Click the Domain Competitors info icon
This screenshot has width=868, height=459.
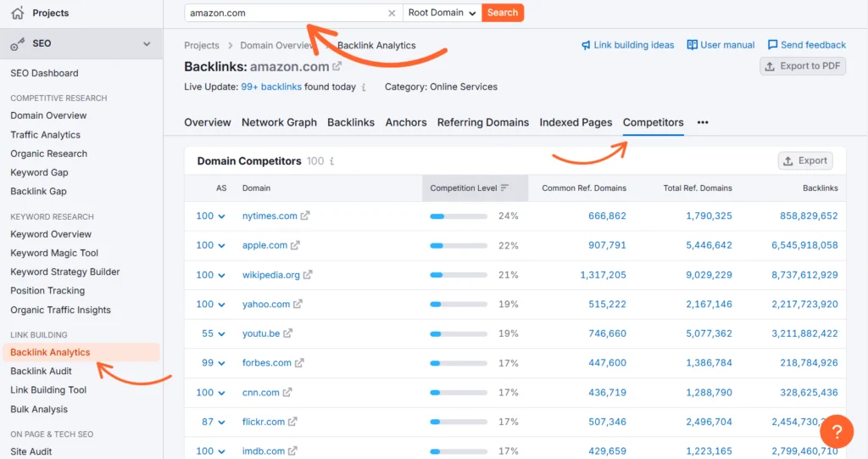pyautogui.click(x=332, y=161)
